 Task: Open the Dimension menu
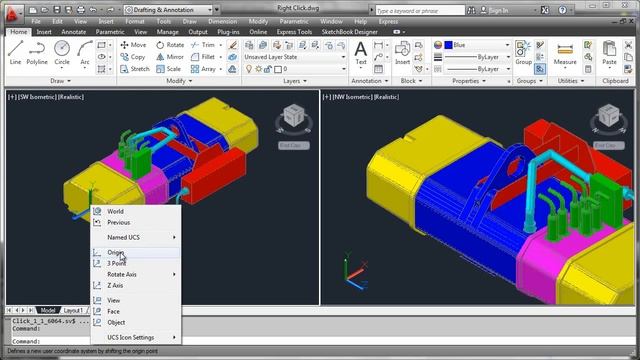(222, 21)
